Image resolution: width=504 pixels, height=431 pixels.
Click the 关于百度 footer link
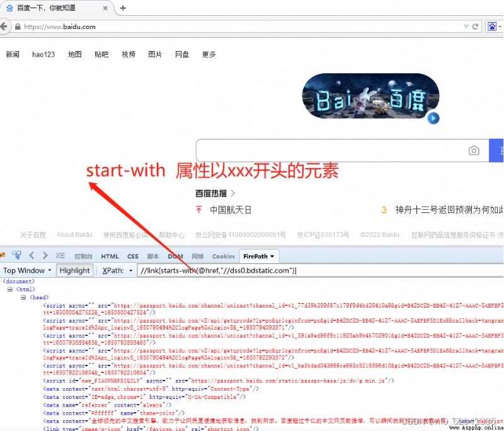pos(33,235)
